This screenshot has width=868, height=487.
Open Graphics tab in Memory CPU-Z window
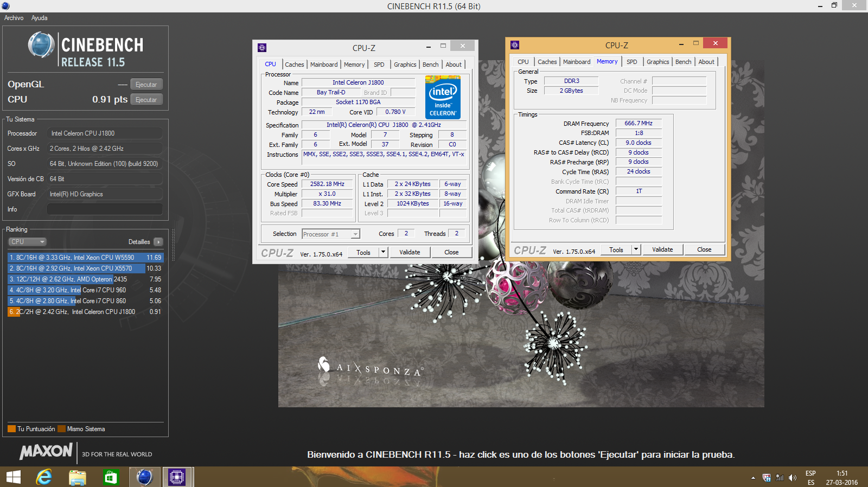click(658, 62)
